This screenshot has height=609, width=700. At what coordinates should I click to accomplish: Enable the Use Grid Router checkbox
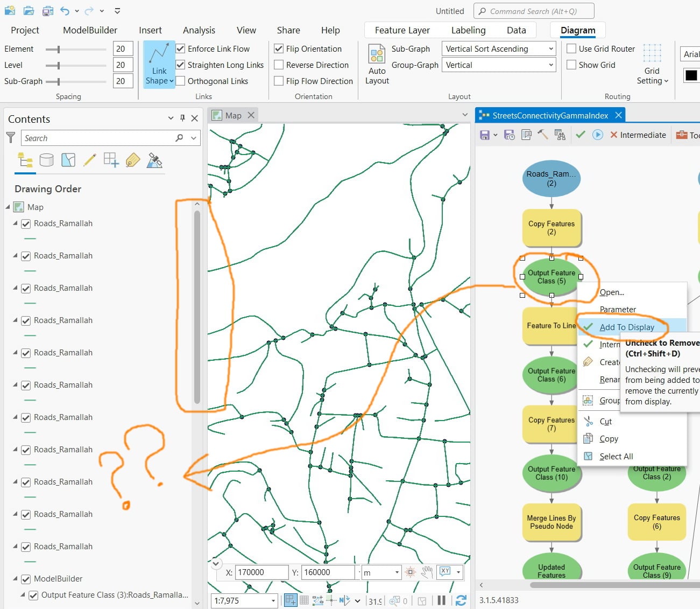point(572,48)
